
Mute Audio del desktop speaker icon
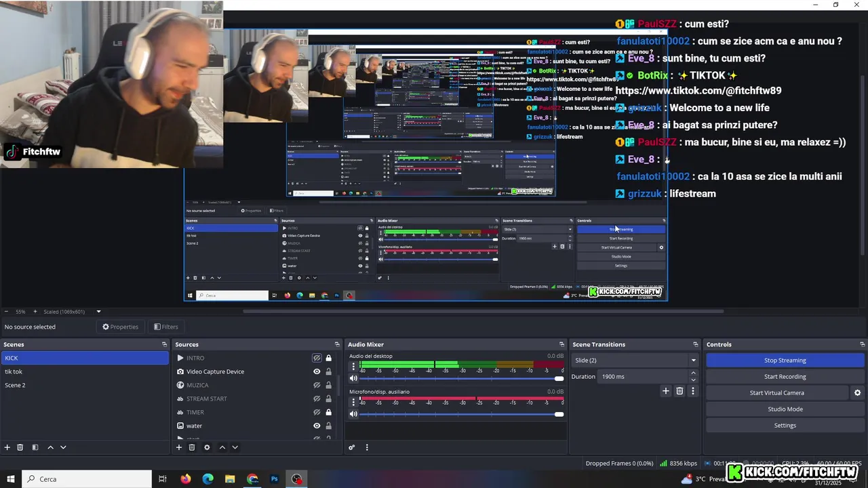(x=353, y=378)
